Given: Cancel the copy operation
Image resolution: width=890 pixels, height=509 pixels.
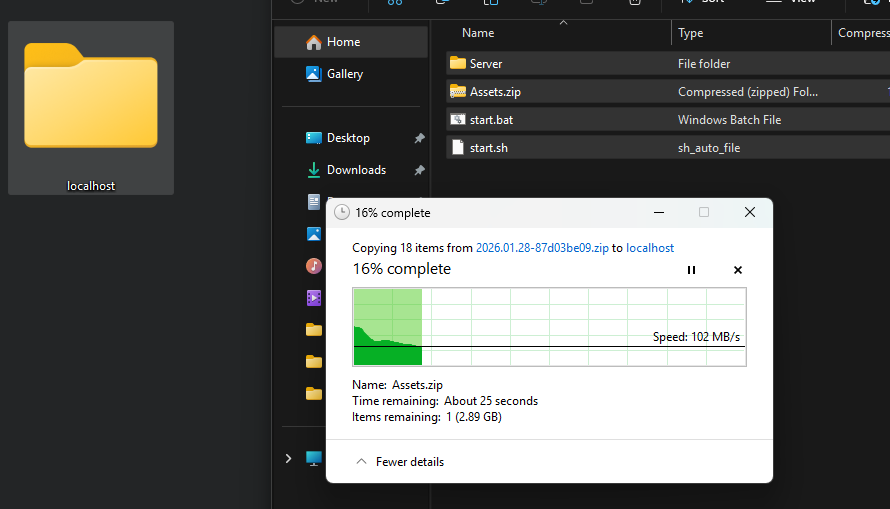Looking at the screenshot, I should click(x=738, y=270).
